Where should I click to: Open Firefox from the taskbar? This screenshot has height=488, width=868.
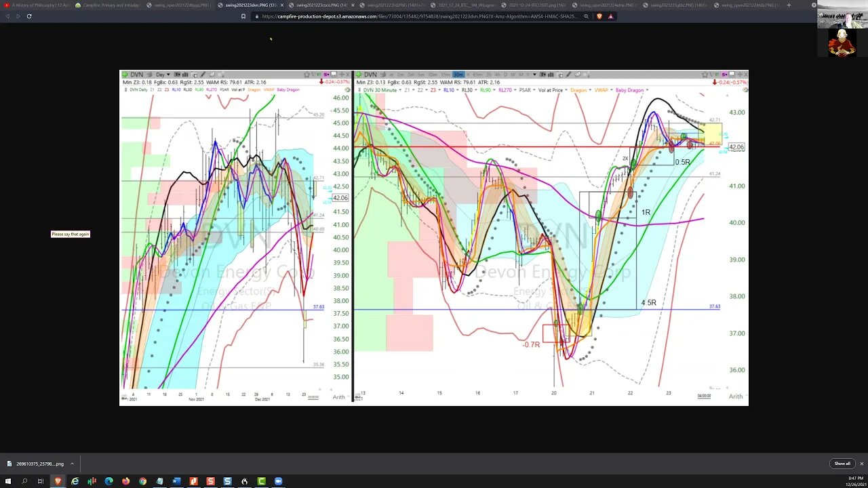pos(125,481)
